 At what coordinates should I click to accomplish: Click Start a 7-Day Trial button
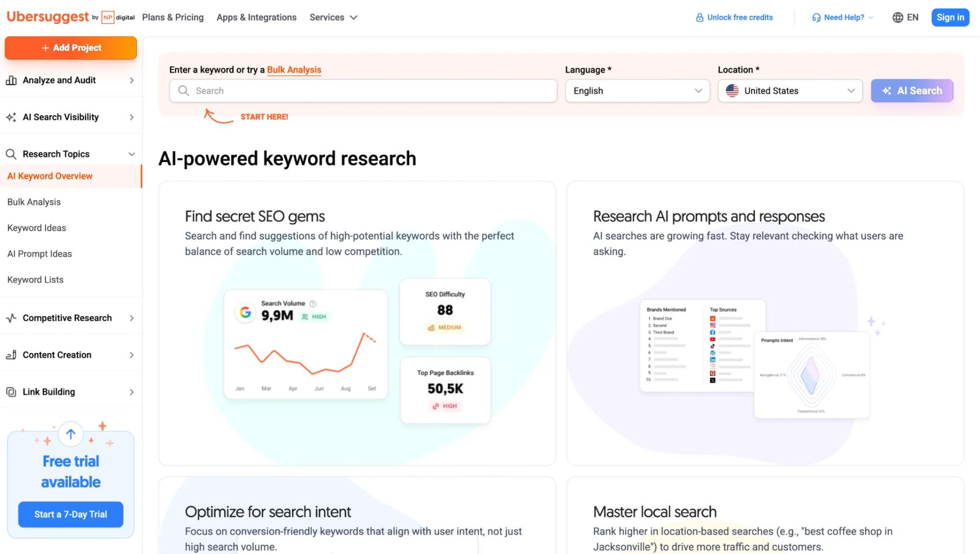point(70,514)
